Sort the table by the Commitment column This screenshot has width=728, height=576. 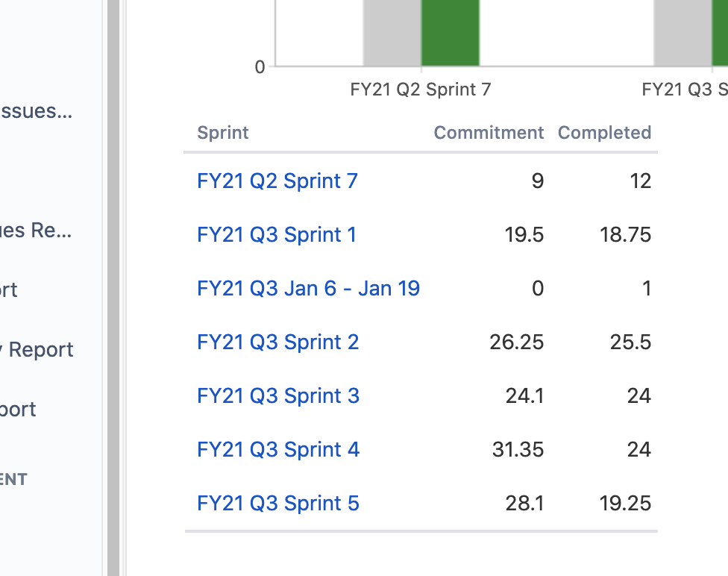pos(489,132)
